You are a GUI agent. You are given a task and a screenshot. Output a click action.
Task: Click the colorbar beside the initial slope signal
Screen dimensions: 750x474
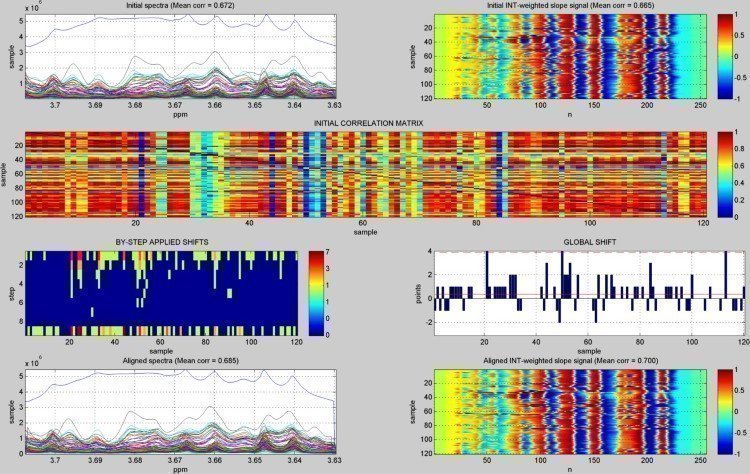click(x=726, y=56)
